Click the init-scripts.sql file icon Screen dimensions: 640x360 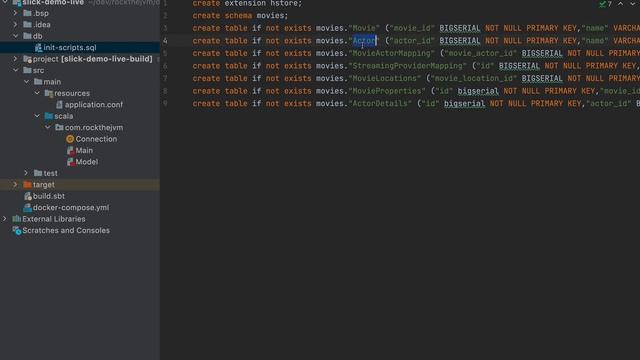click(38, 48)
